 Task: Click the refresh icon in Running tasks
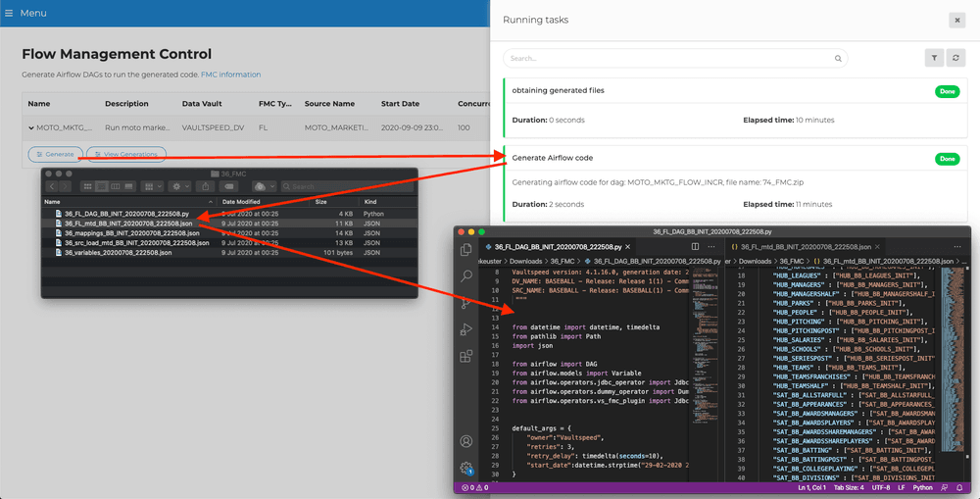[955, 58]
